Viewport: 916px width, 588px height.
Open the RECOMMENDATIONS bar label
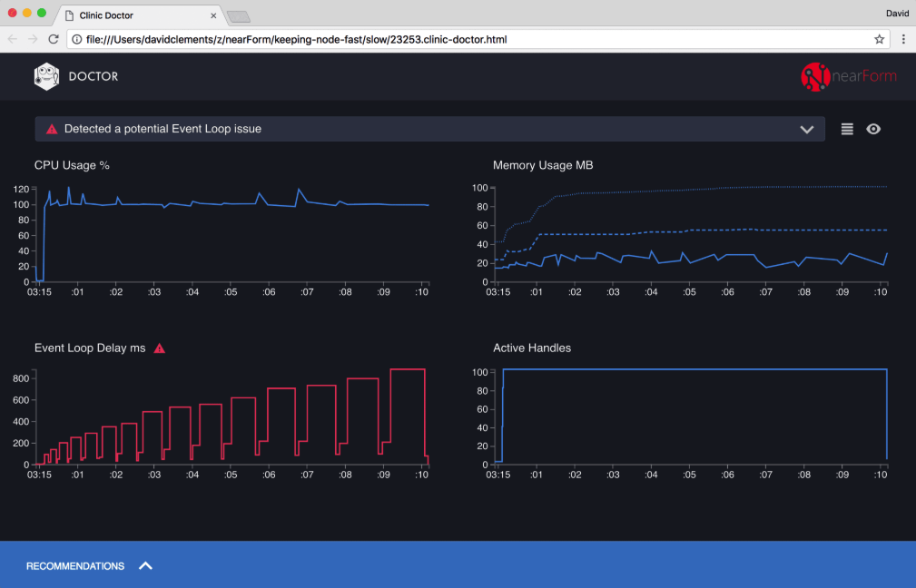[x=75, y=566]
